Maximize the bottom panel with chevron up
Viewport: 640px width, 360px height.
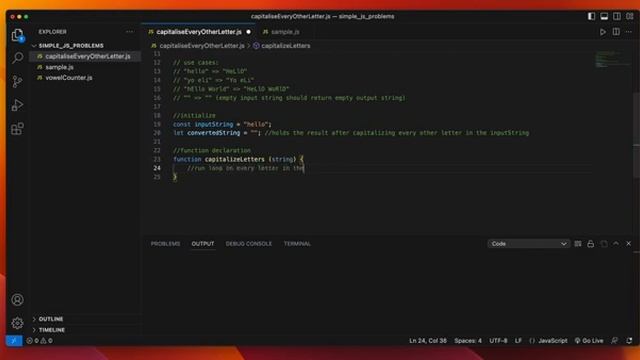point(616,244)
